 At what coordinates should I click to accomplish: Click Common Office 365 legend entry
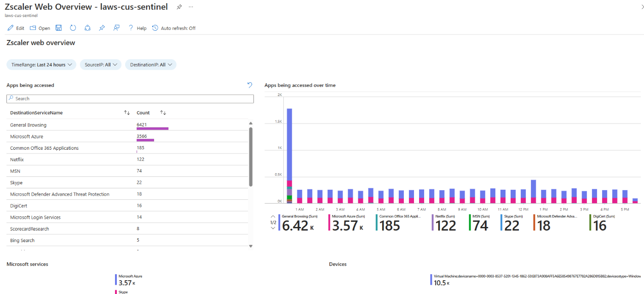(399, 223)
